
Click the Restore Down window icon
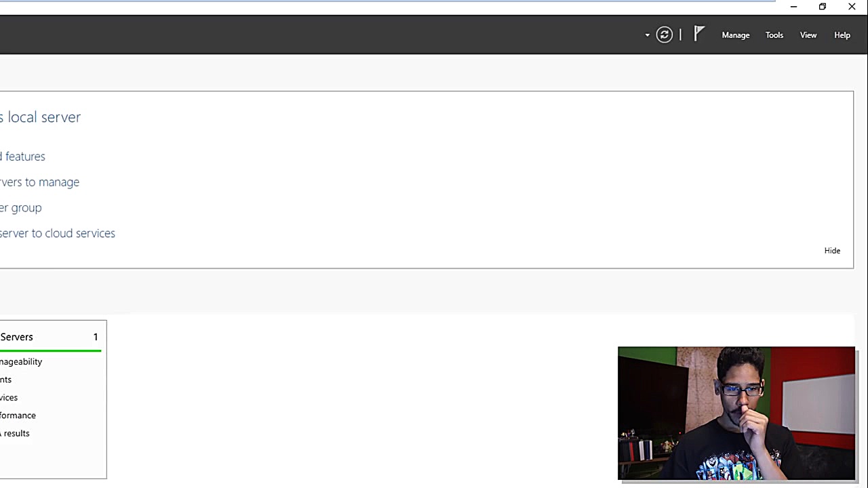coord(823,7)
